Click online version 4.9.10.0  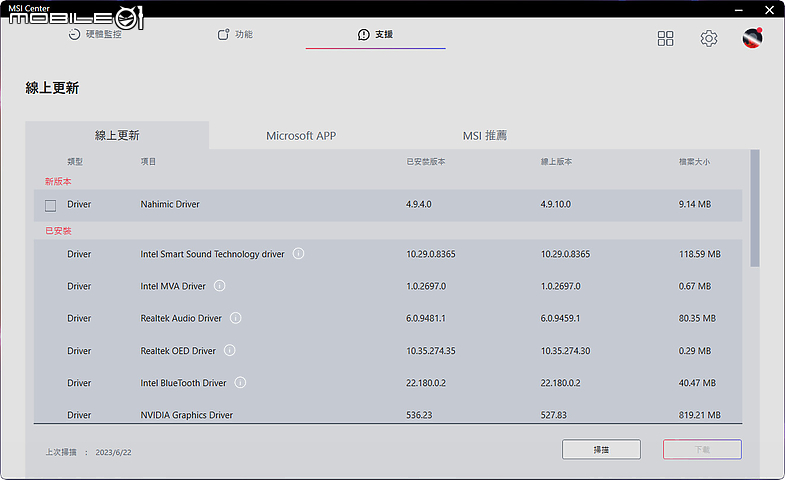pyautogui.click(x=556, y=204)
